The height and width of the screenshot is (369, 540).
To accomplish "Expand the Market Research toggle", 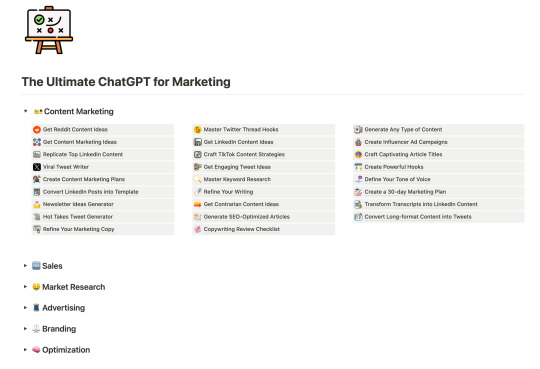I will point(25,287).
